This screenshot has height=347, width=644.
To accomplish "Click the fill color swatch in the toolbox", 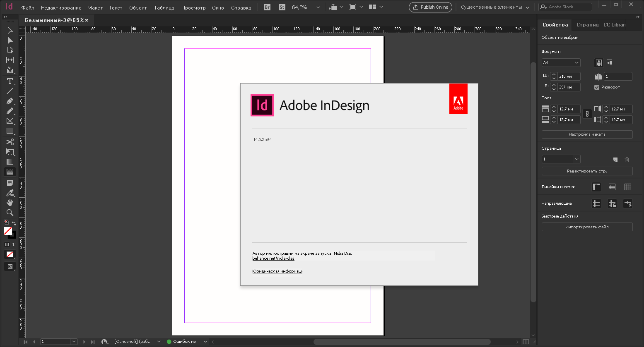I will pos(8,231).
